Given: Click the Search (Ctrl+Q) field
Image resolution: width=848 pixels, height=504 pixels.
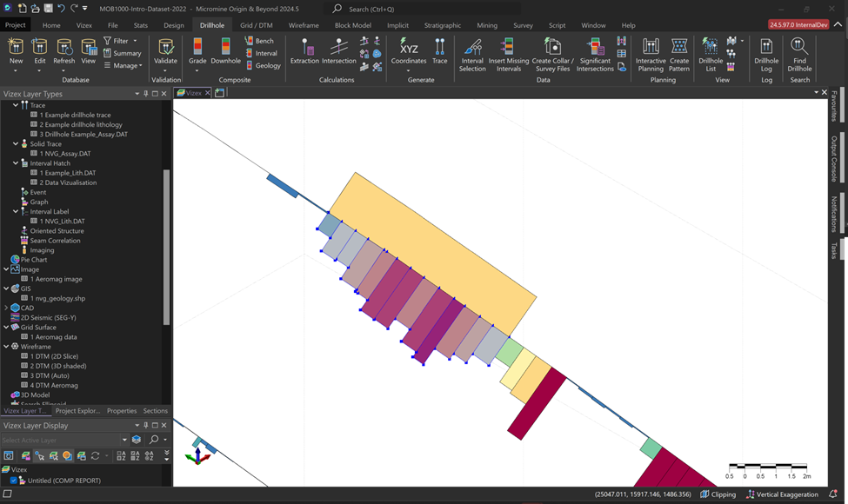Looking at the screenshot, I should [409, 9].
